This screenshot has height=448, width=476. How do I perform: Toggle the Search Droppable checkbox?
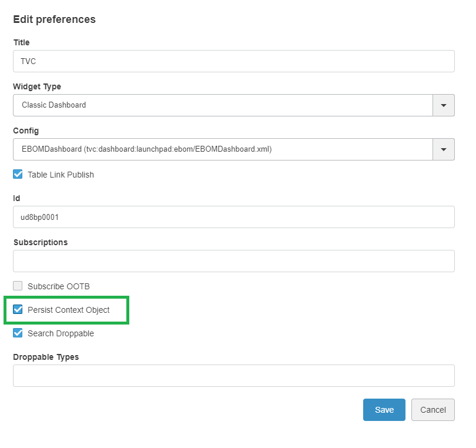pos(18,333)
